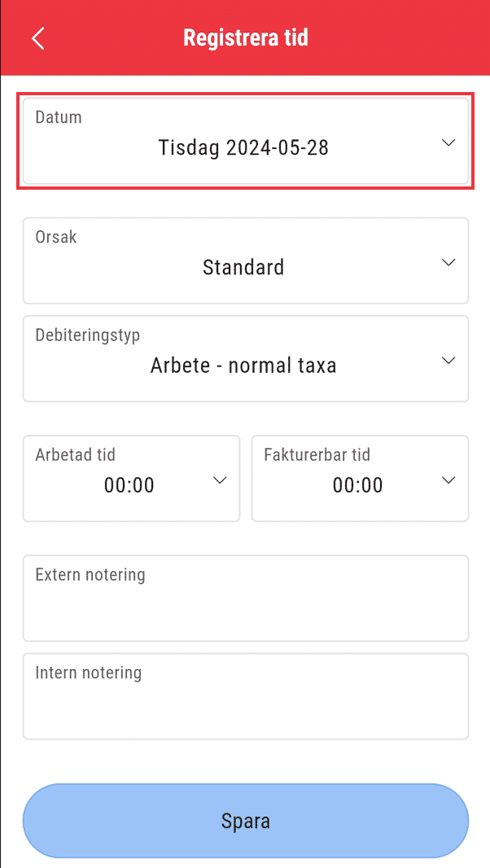Click the Debiteringstyp chevron arrow
The image size is (490, 868).
(x=448, y=360)
